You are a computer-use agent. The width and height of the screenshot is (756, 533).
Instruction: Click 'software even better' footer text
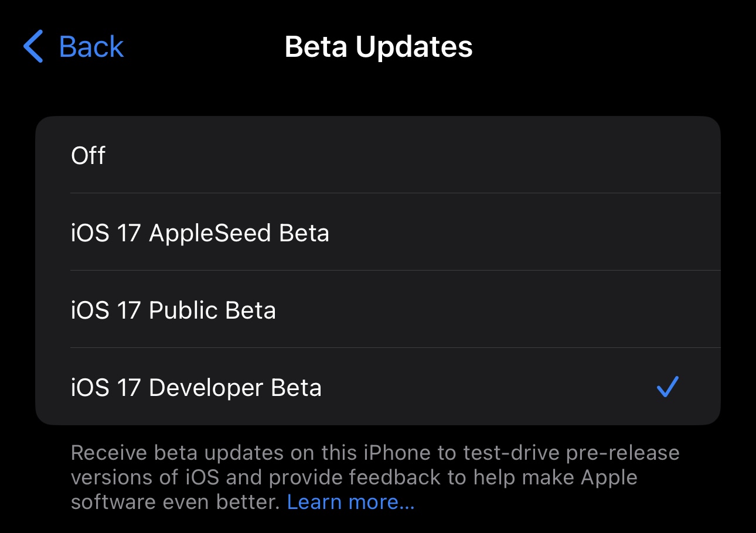[x=176, y=502]
